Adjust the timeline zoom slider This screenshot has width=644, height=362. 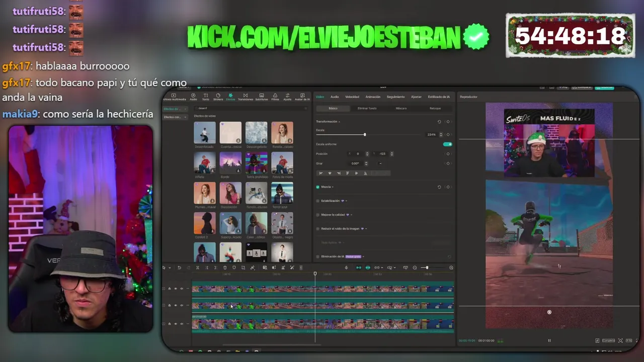tap(427, 267)
